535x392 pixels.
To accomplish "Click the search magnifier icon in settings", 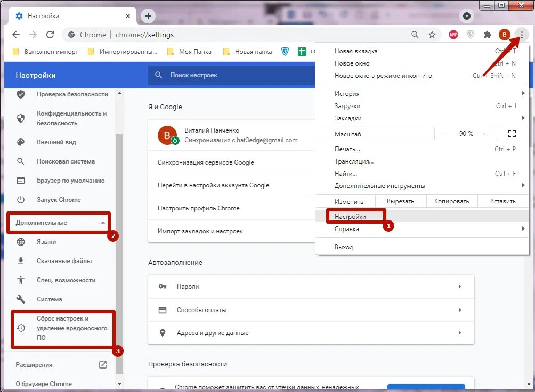I will [158, 75].
